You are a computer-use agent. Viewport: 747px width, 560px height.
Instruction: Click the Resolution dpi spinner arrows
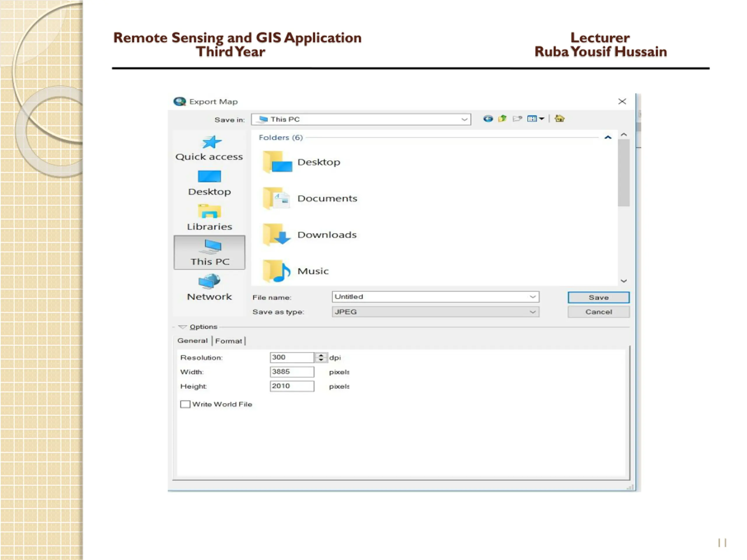pyautogui.click(x=321, y=358)
